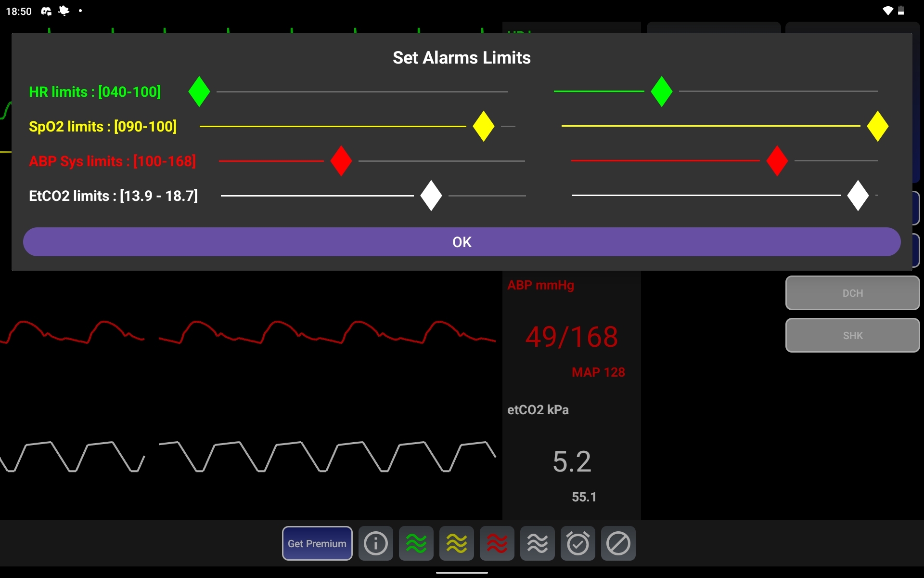Open the alarm clock icon

point(577,543)
